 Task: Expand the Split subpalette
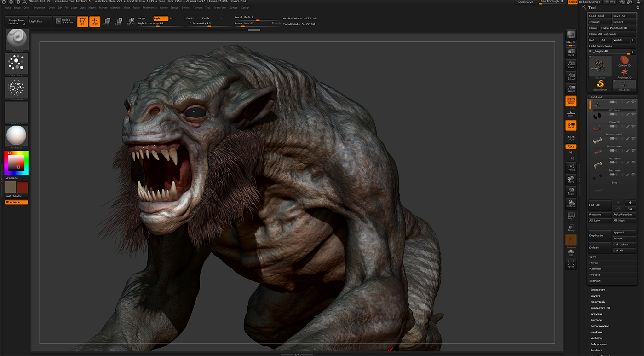592,257
